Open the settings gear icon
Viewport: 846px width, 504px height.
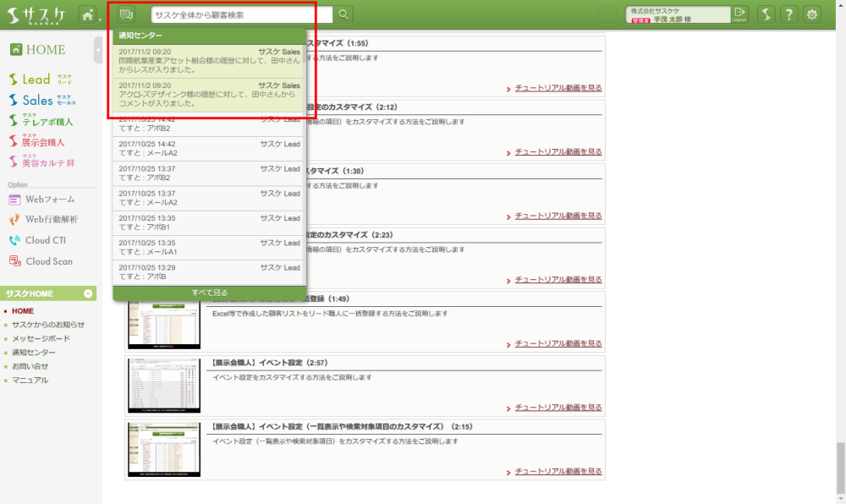click(813, 14)
